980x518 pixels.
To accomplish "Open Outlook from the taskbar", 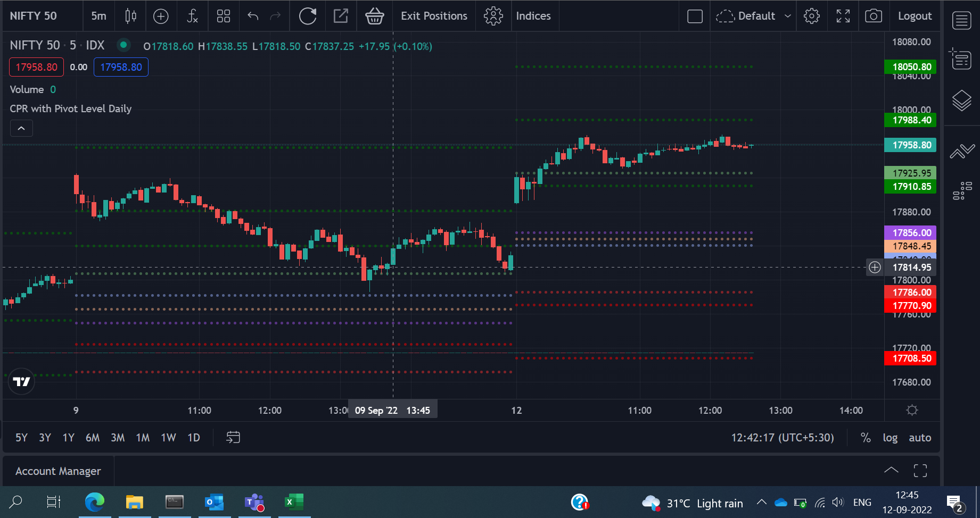I will point(215,502).
